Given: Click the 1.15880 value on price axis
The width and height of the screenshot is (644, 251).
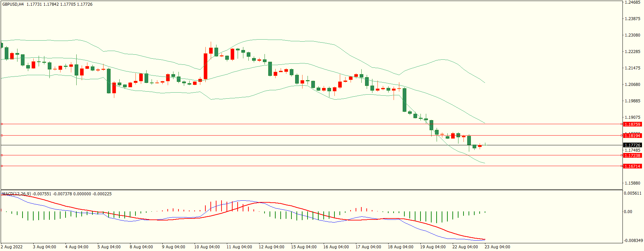Looking at the screenshot, I should tap(632, 183).
